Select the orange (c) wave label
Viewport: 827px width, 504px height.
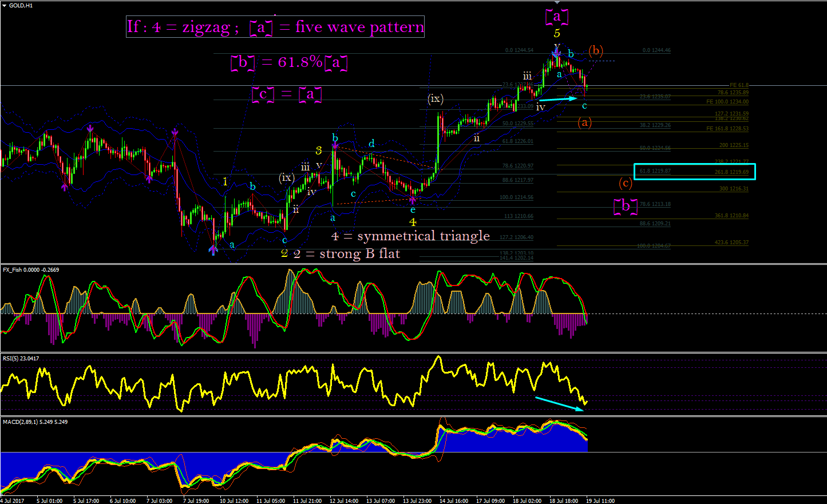point(626,183)
